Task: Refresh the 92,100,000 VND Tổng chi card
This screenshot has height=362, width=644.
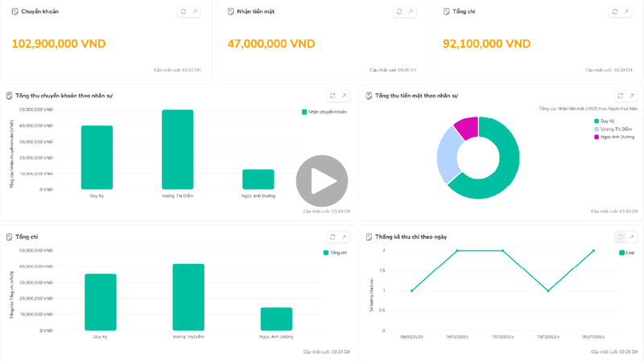Action: click(615, 12)
